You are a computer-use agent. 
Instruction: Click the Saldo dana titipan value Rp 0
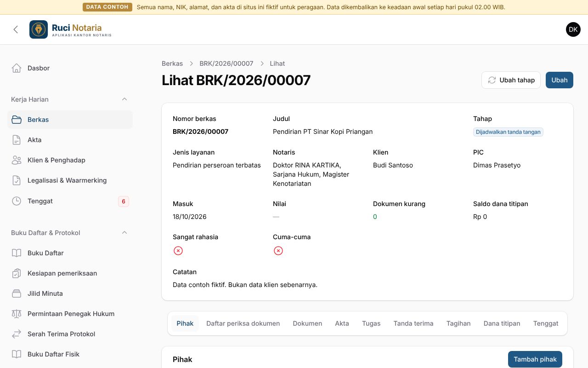(x=480, y=217)
